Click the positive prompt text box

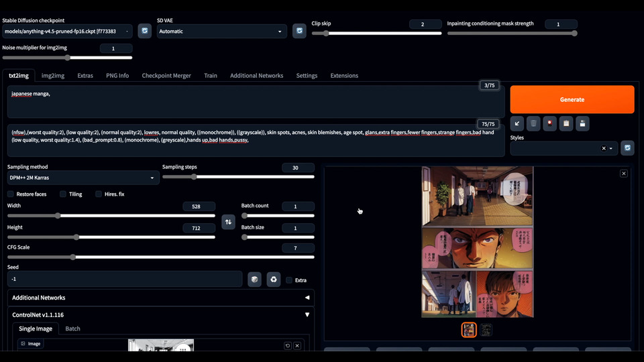(256, 102)
